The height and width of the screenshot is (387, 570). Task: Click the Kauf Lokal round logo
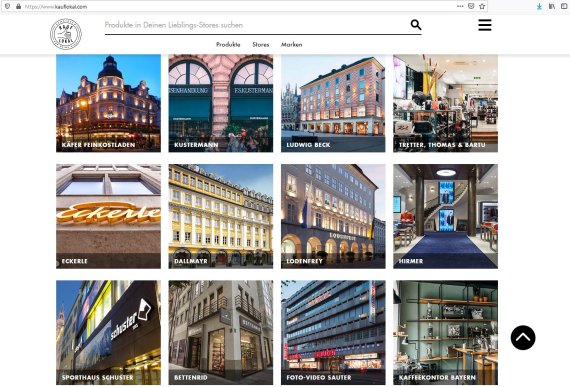point(66,34)
